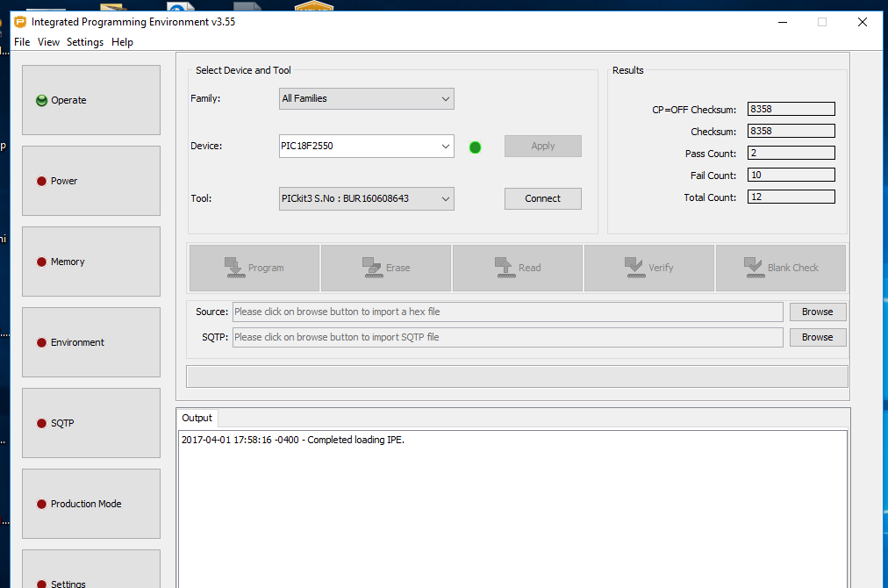This screenshot has width=888, height=588.
Task: Click the 'Select Device and Tool' heading
Action: 244,70
